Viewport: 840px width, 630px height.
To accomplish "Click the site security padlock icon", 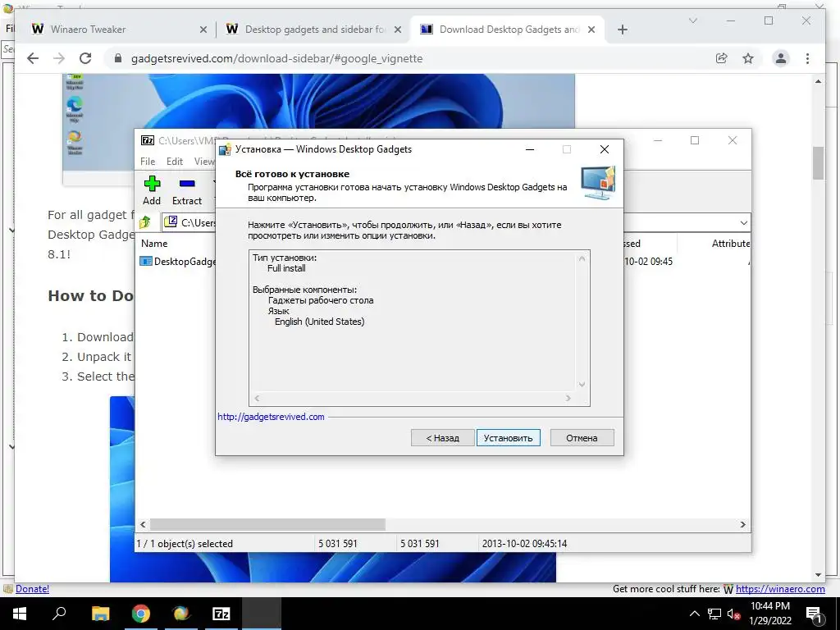I will (118, 58).
